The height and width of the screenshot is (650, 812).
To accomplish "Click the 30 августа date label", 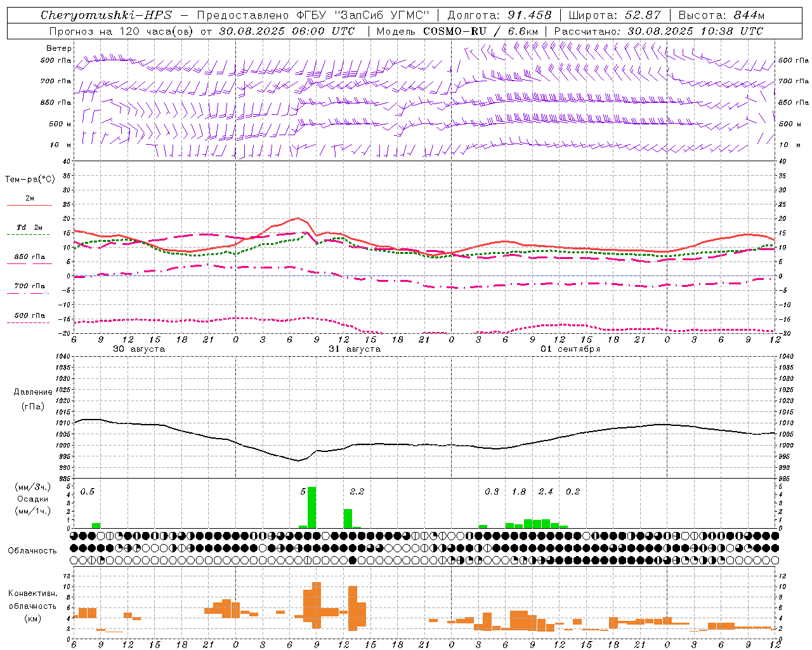I will click(139, 349).
